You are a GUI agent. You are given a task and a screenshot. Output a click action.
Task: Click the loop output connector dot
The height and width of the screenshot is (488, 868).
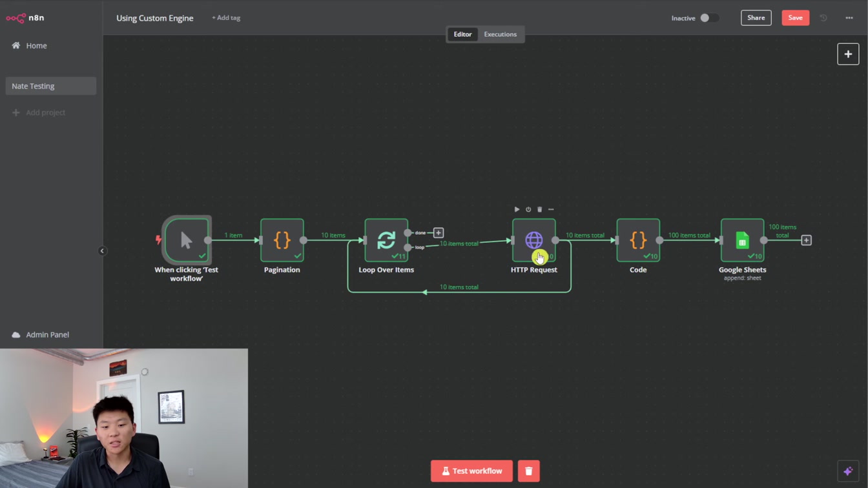(408, 247)
